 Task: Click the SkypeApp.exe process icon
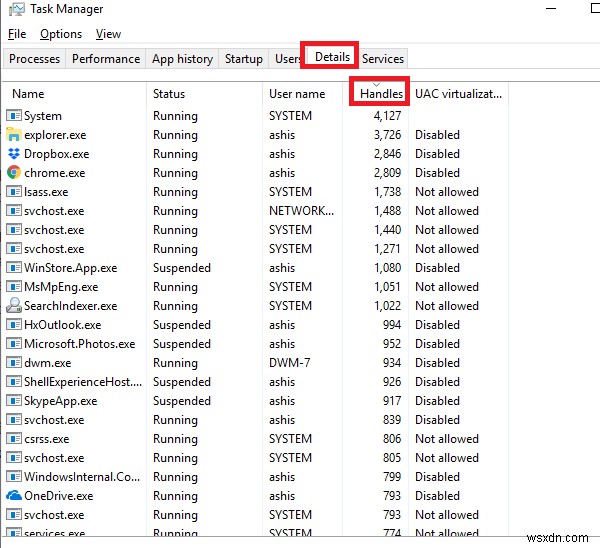coord(14,401)
